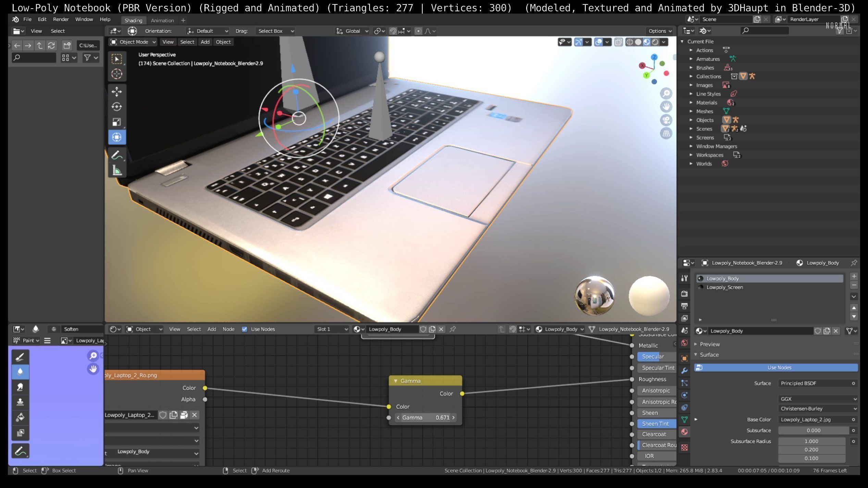The image size is (868, 488).
Task: Select the Rotate tool in viewport toolbar
Action: coord(116,107)
